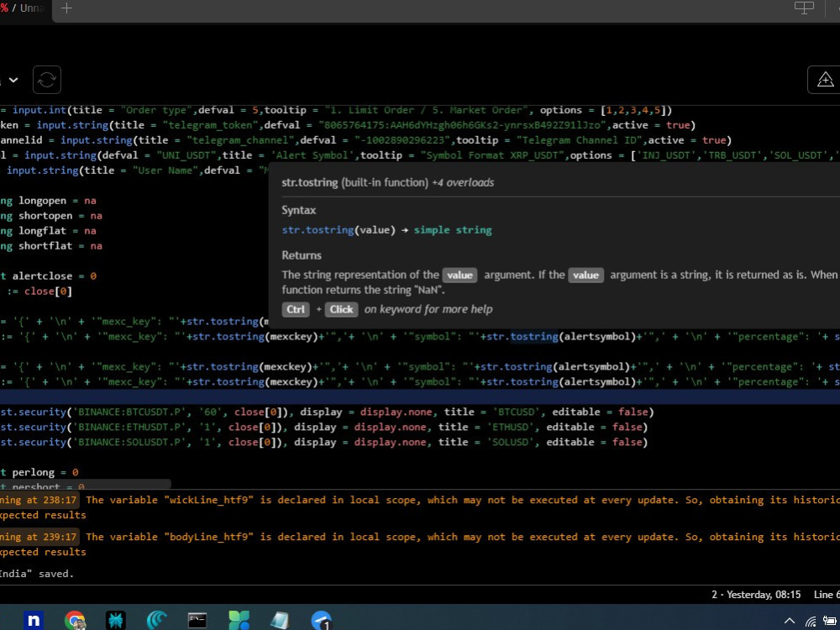840x630 pixels.
Task: Click '+4 overloads' in the tooltip
Action: 463,182
